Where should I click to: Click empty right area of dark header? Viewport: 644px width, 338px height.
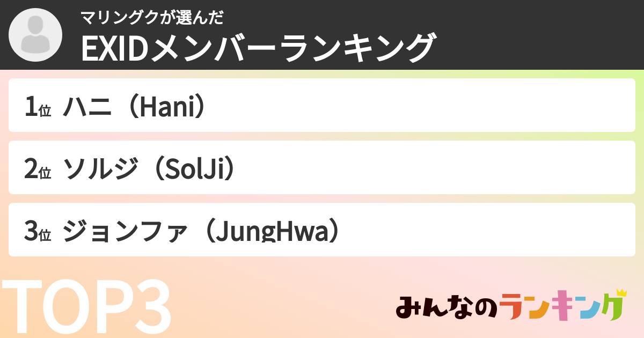(537, 35)
